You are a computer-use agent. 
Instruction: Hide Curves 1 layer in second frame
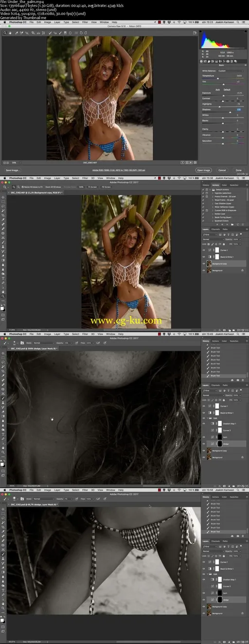[204, 250]
